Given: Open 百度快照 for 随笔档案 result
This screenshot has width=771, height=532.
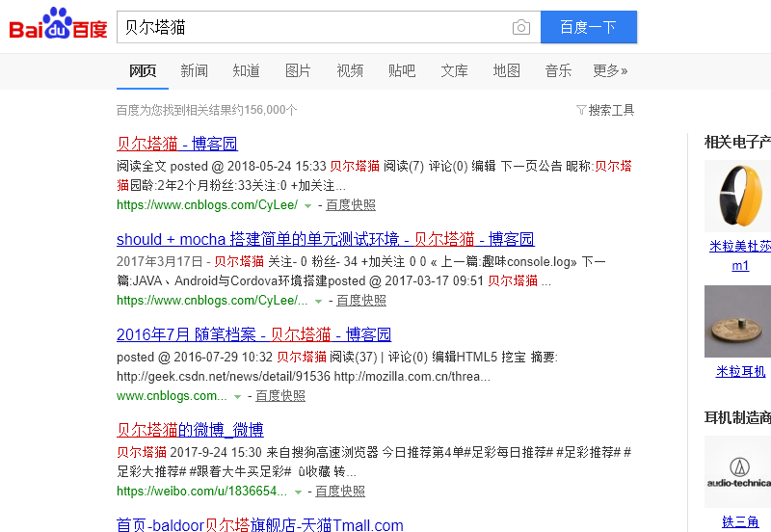Looking at the screenshot, I should click(280, 396).
